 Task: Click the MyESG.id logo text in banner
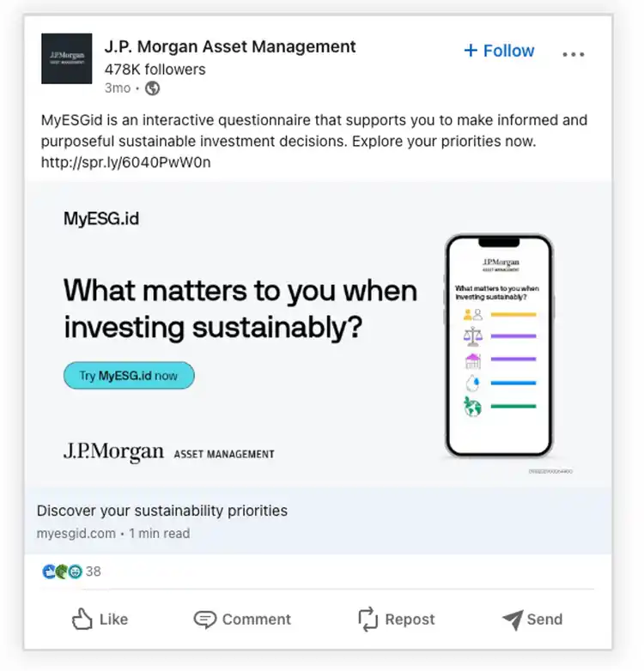(x=100, y=219)
